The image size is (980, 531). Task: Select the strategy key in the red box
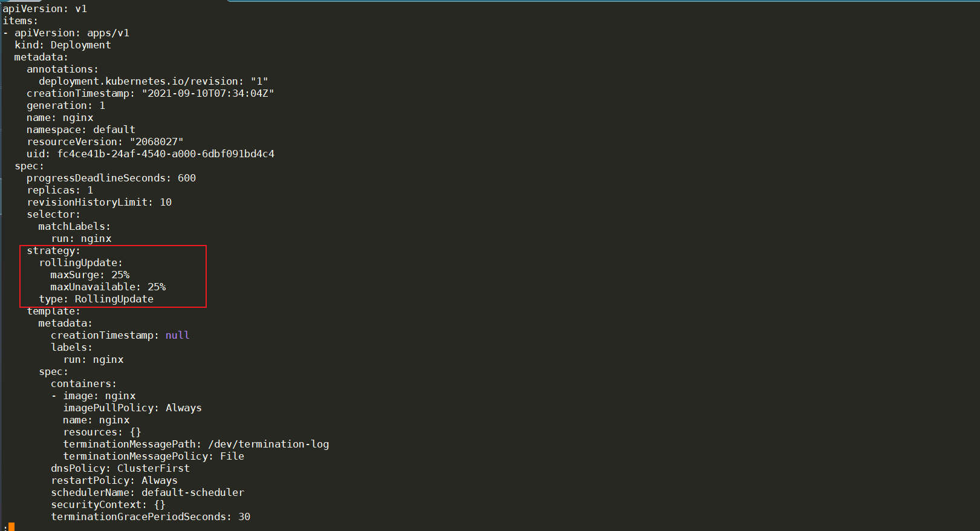pos(53,251)
